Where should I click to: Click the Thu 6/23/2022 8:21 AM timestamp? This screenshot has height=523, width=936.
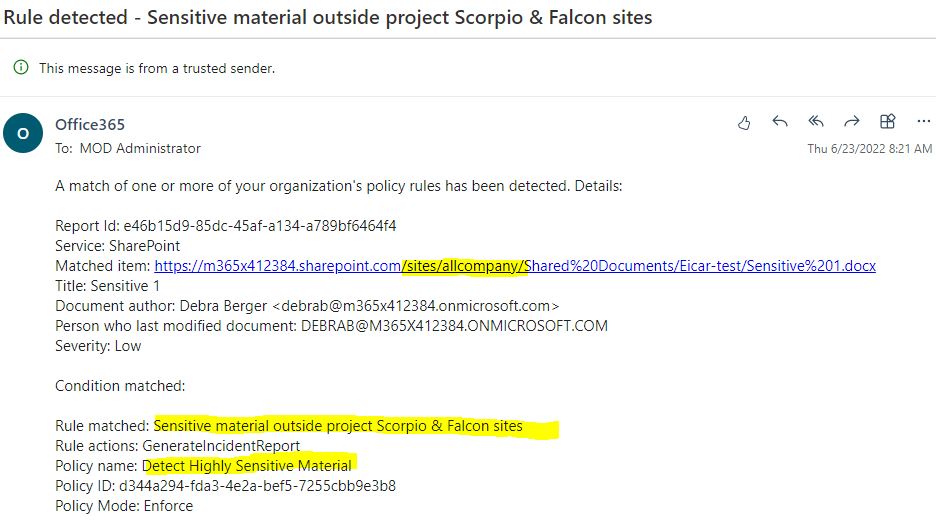[869, 149]
